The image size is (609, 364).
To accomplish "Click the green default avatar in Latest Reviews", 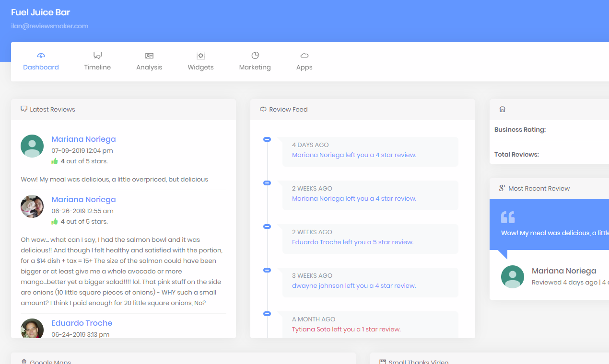I will [32, 146].
